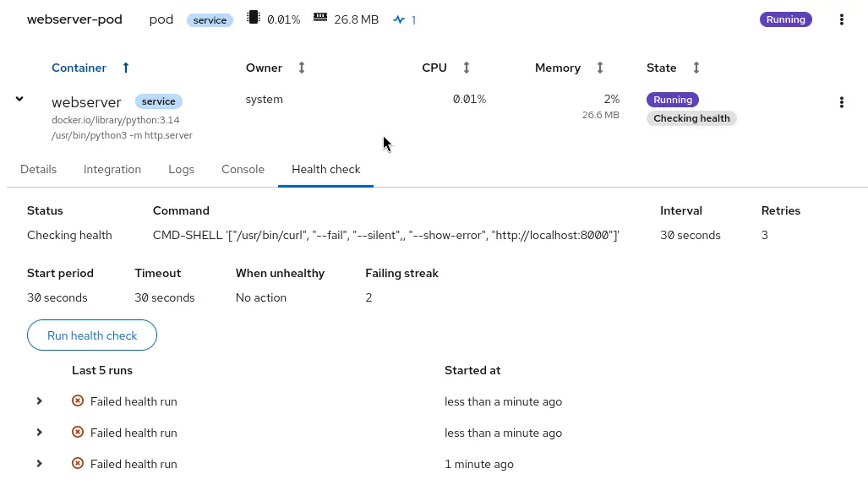Open the Console tab
The image size is (868, 485).
pos(243,169)
